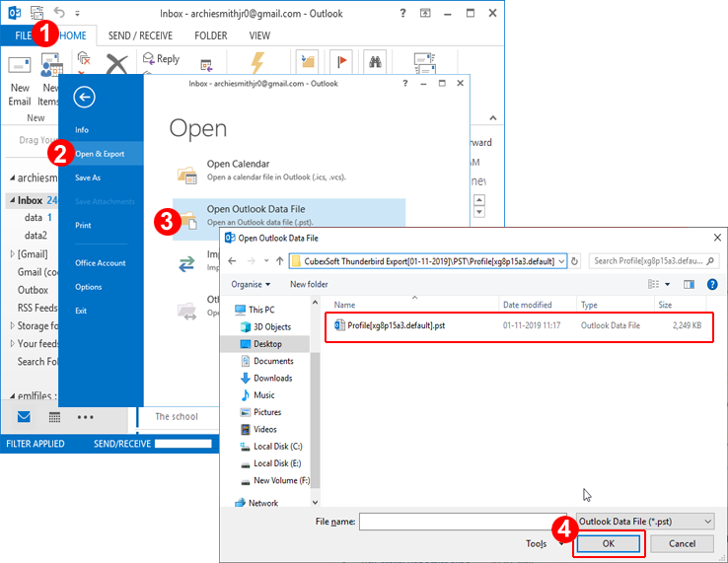Click the Undo arrow in title bar

point(59,12)
